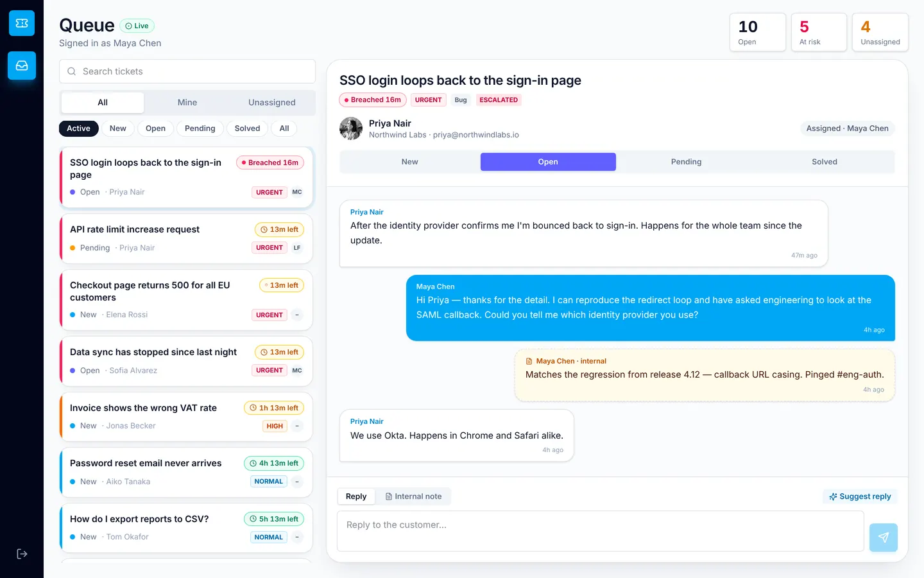The height and width of the screenshot is (578, 924).
Task: Click the send reply paper-plane button
Action: coord(884,538)
